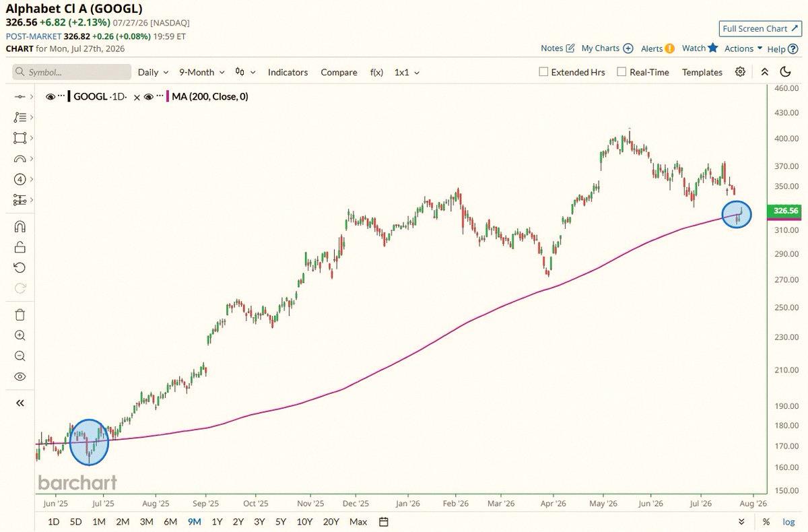Select the Max time range
This screenshot has width=808, height=532.
pyautogui.click(x=359, y=522)
